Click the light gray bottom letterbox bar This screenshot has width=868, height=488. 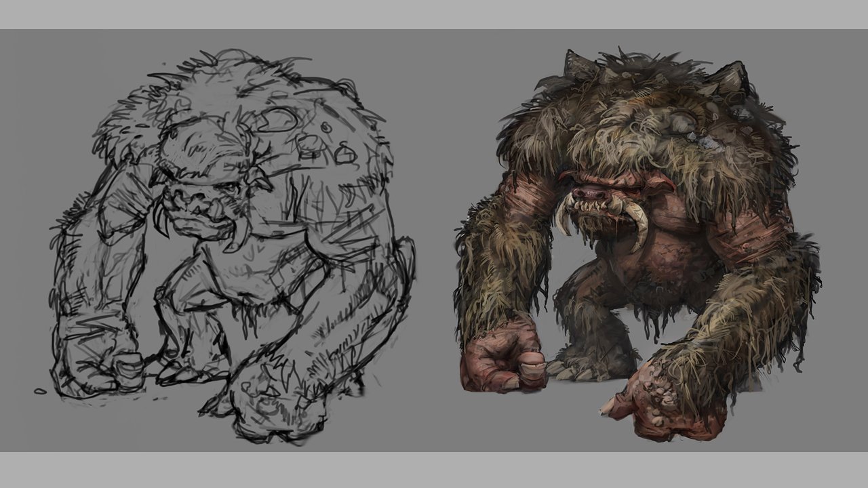[434, 470]
